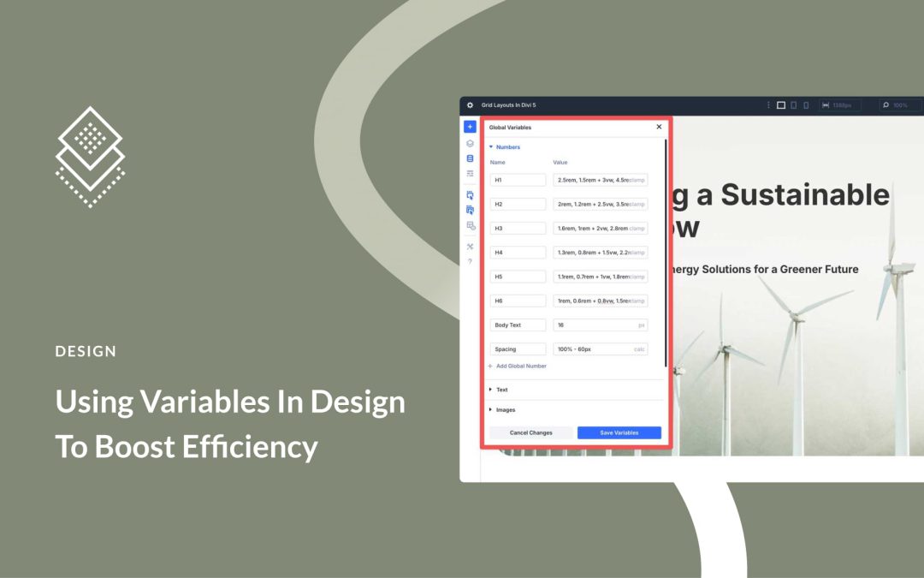Viewport: 924px width, 578px height.
Task: Collapse the Numbers section
Action: tap(505, 147)
